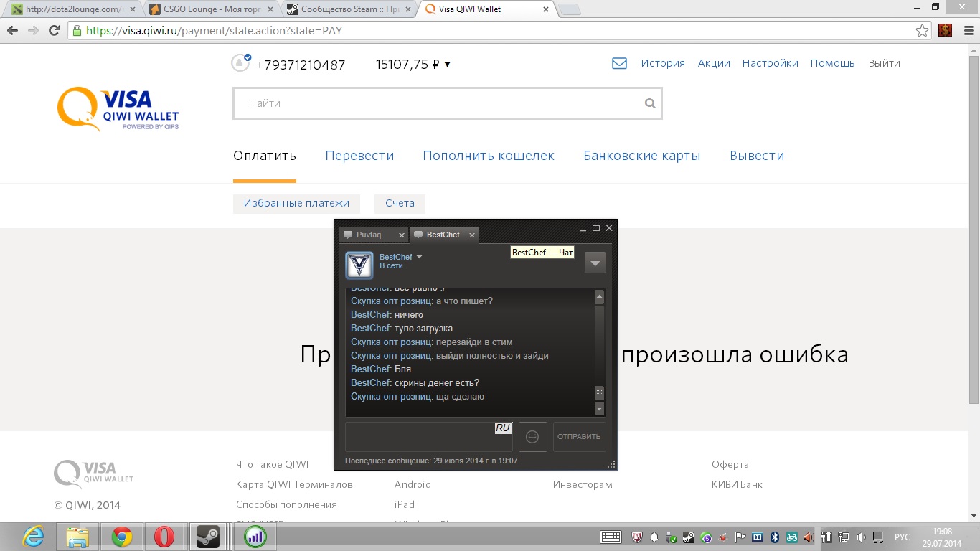Open the Пополнить кошелек section
The height and width of the screenshot is (551, 980).
tap(489, 156)
